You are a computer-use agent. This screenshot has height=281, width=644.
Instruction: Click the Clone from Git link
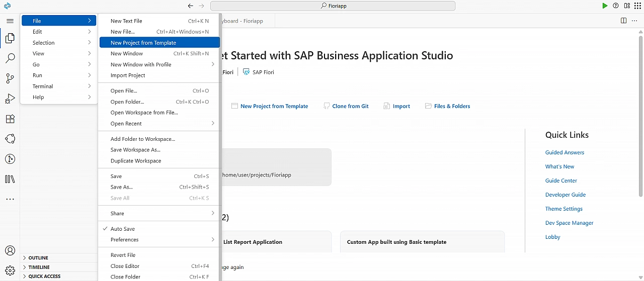350,106
